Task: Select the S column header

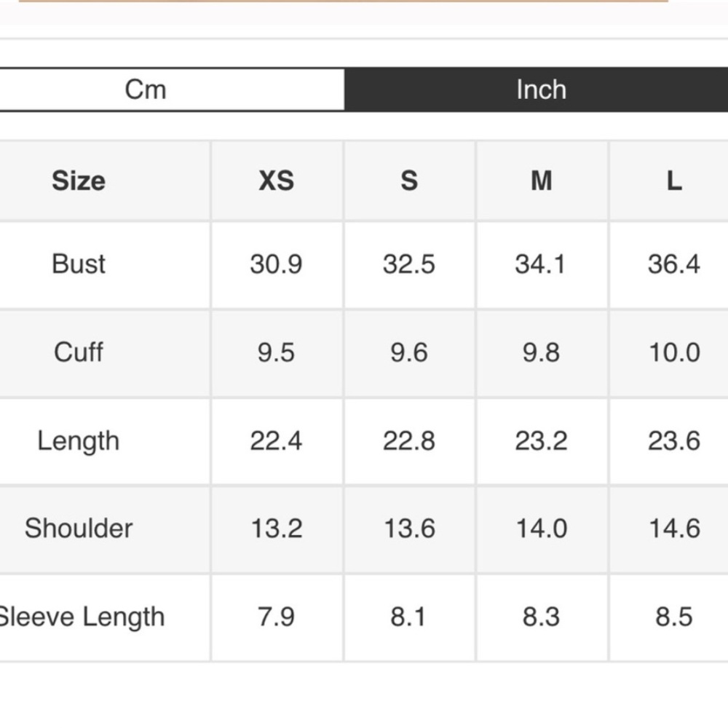Action: [409, 181]
